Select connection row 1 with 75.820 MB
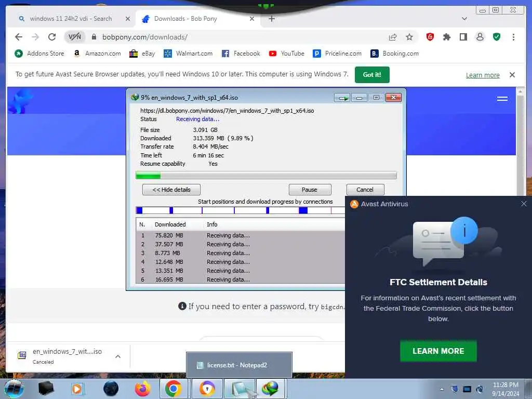This screenshot has height=399, width=532. (240, 235)
